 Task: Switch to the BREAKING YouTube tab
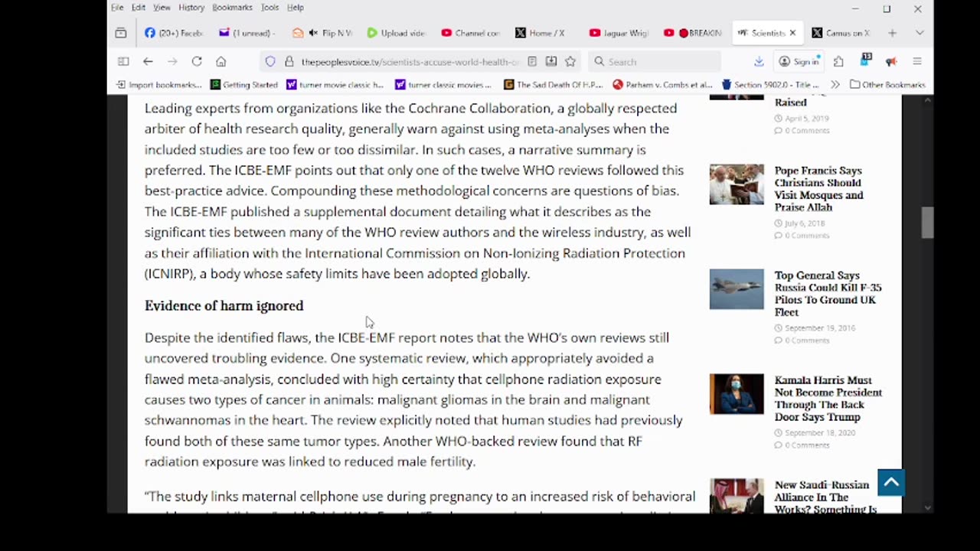click(693, 33)
